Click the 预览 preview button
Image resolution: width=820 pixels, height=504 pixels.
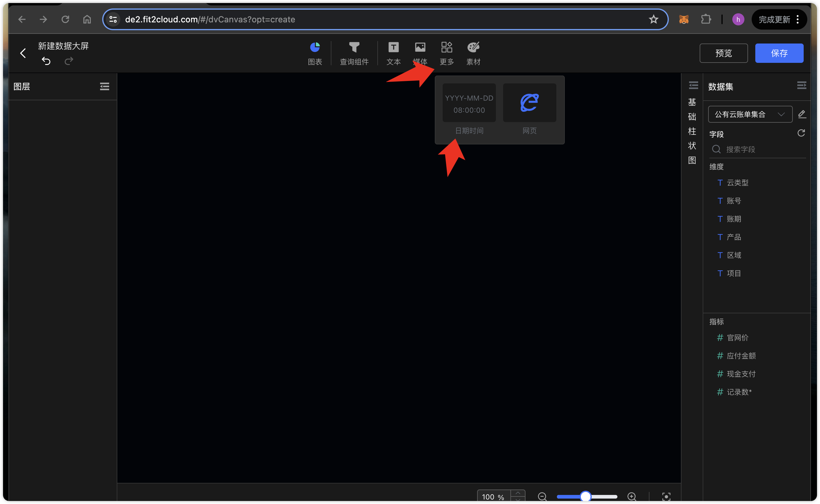(x=723, y=53)
